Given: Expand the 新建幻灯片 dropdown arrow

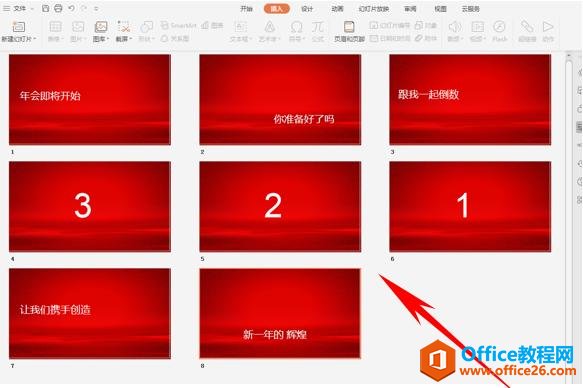Looking at the screenshot, I should pos(35,39).
